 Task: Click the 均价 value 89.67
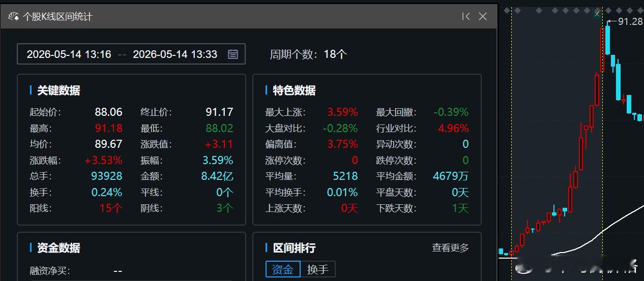click(108, 144)
